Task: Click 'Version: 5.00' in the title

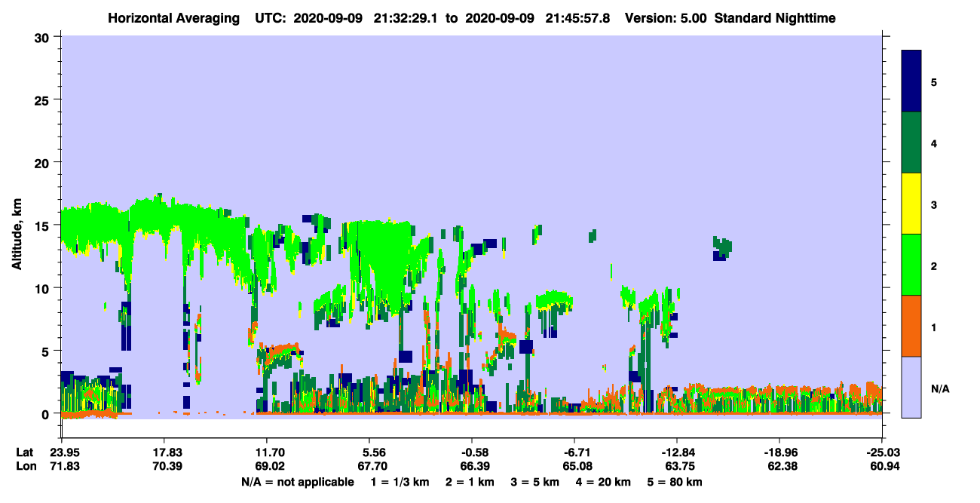Action: 664,17
